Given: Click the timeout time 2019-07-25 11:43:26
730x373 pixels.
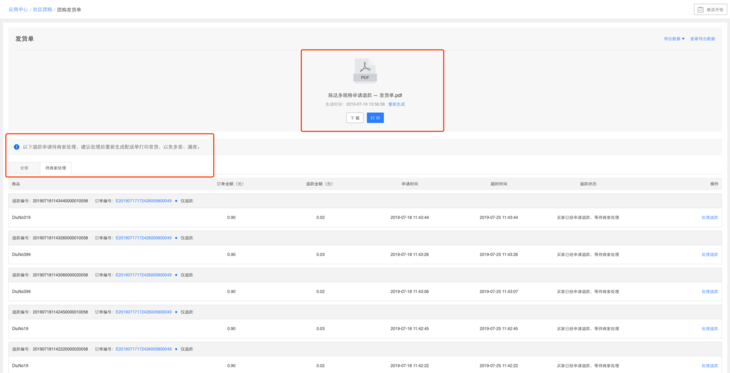Looking at the screenshot, I should (499, 255).
